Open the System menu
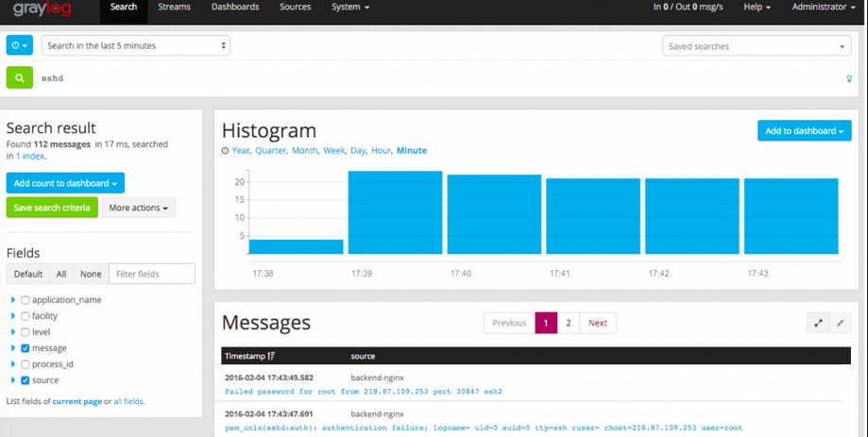The width and height of the screenshot is (868, 437). click(350, 8)
